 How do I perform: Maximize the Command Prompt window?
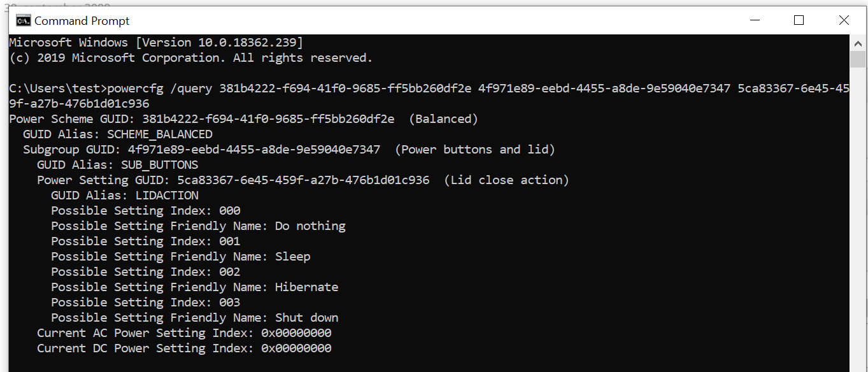799,20
